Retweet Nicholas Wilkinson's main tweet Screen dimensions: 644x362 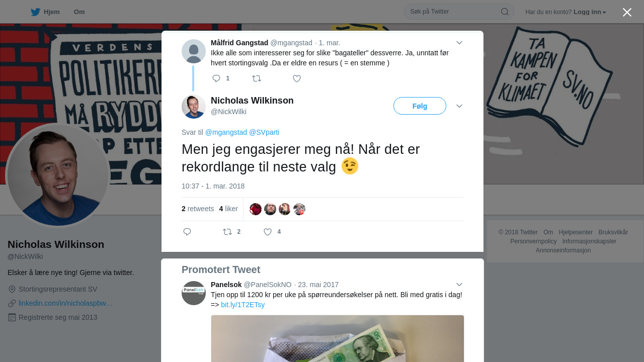click(x=227, y=232)
